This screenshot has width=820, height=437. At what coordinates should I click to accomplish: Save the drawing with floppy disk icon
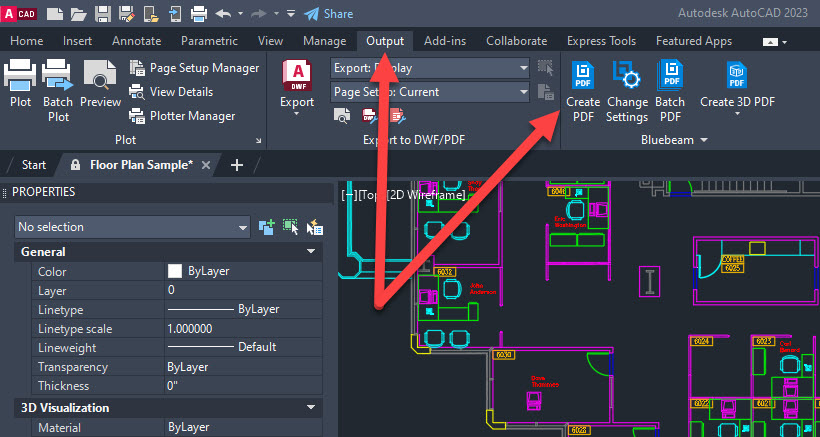pyautogui.click(x=102, y=14)
